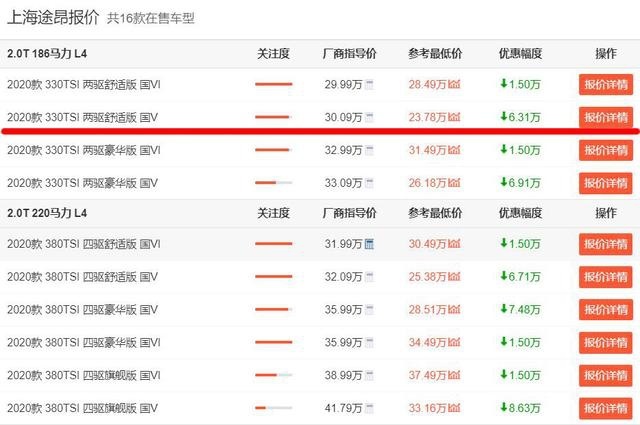
Task: Click the 优惠幅度 column header in 186马力 section
Action: pyautogui.click(x=520, y=53)
